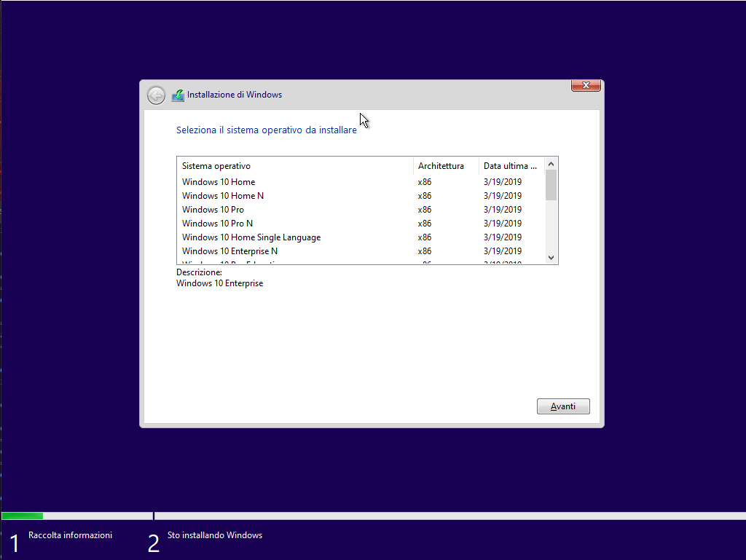Viewport: 746px width, 560px height.
Task: Click the green installation progress bar
Action: click(x=22, y=516)
